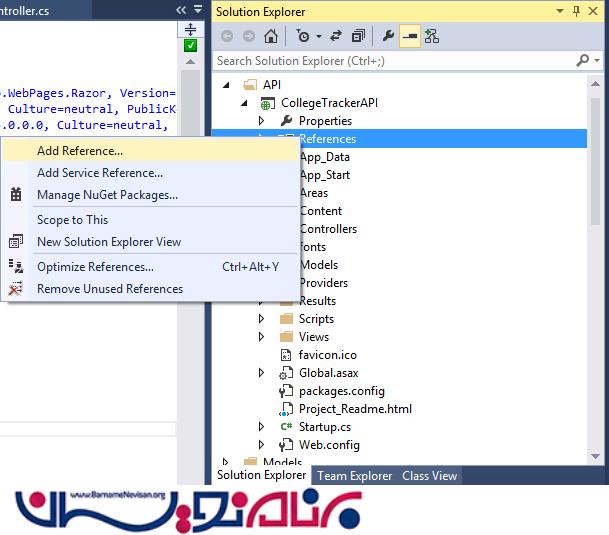Click the Manage NuGet Packages menu icon

tap(16, 195)
